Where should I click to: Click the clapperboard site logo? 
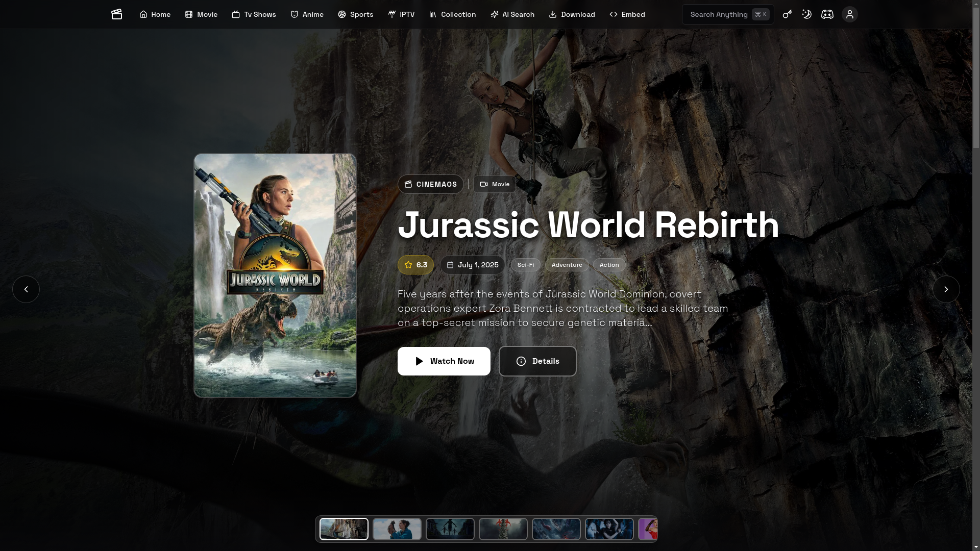(116, 14)
